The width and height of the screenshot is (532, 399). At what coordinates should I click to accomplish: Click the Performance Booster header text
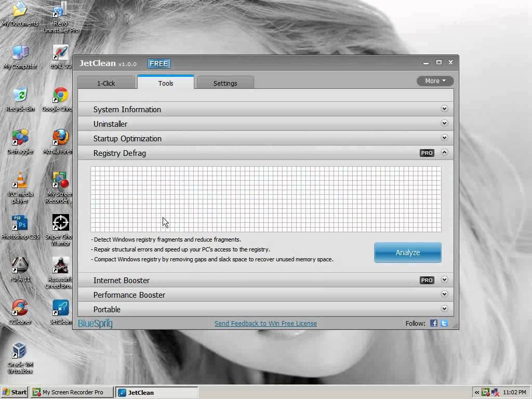pos(129,295)
